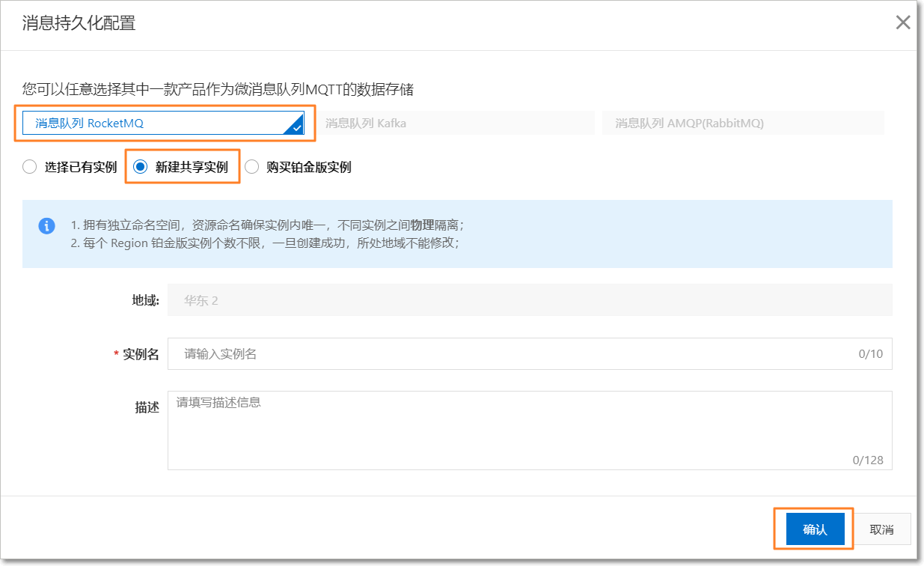Select 新建共享实例 radio button
This screenshot has height=566, width=924.
140,167
